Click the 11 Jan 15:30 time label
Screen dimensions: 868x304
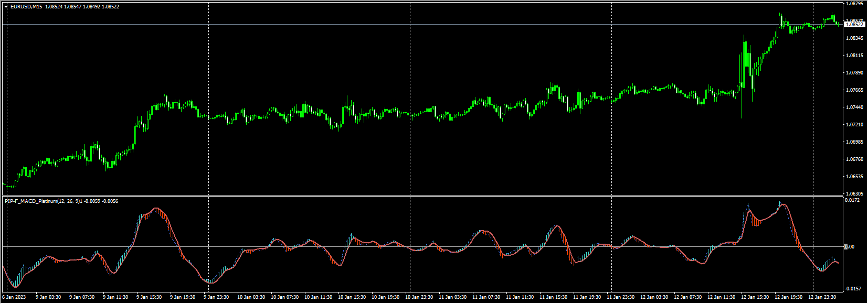tap(553, 297)
